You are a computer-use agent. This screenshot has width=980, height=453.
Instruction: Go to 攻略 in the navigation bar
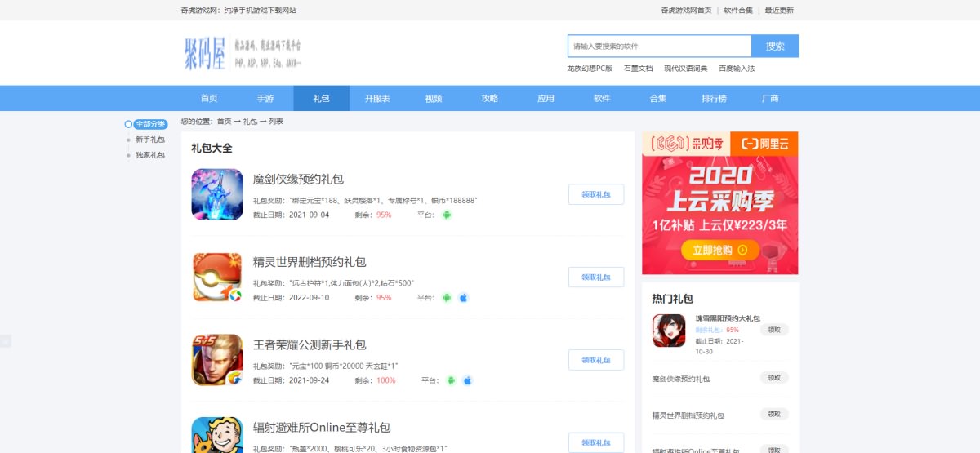point(489,98)
